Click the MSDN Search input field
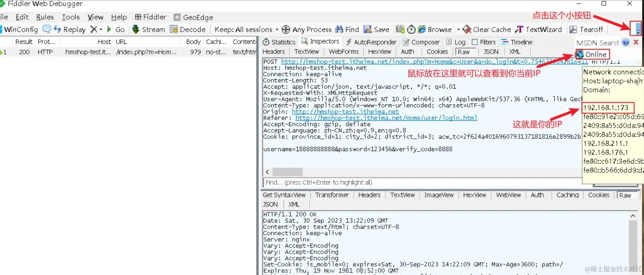Image resolution: width=644 pixels, height=275 pixels. (x=598, y=42)
